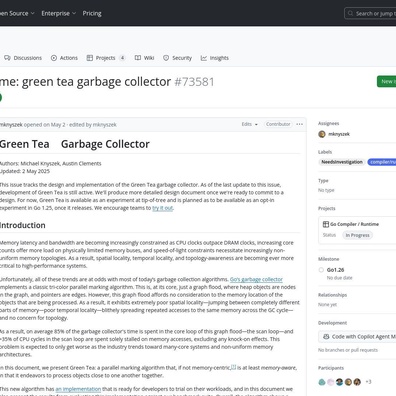Image resolution: width=396 pixels, height=396 pixels.
Task: Open assignee mknyszek name link
Action: 339,134
